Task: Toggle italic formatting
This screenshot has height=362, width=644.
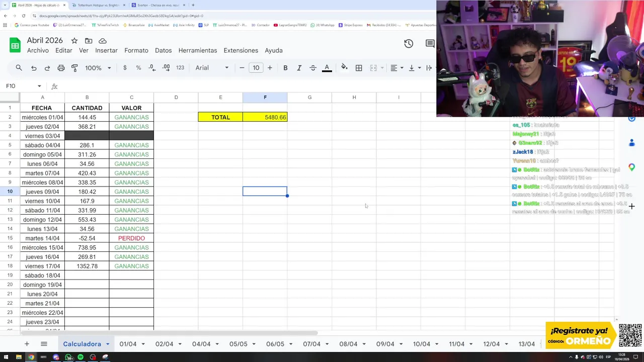Action: pos(299,68)
